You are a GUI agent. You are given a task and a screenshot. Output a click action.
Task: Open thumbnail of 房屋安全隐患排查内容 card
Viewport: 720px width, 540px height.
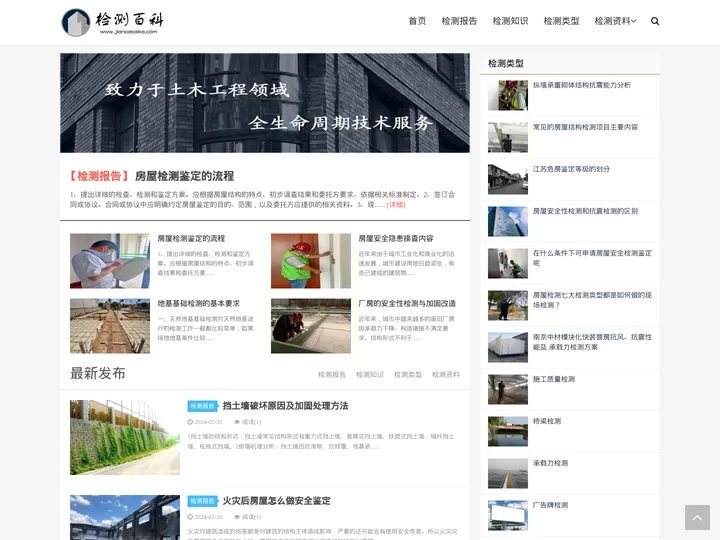pyautogui.click(x=311, y=261)
